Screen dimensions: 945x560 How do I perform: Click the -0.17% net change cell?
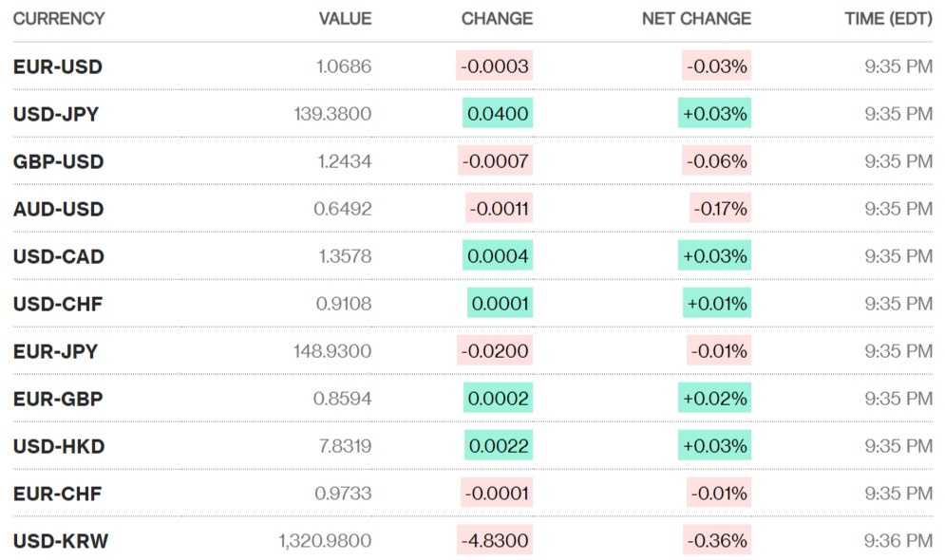[720, 209]
